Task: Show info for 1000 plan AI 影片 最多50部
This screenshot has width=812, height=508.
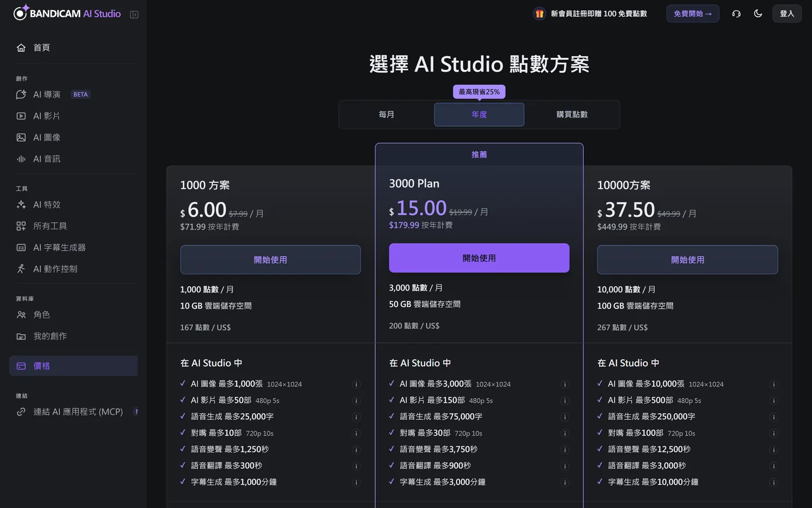Action: point(356,401)
